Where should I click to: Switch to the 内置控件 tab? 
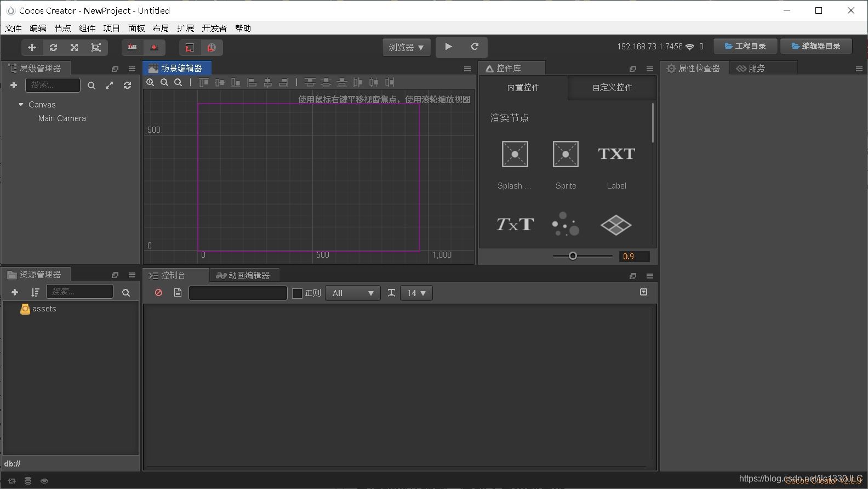[x=523, y=87]
